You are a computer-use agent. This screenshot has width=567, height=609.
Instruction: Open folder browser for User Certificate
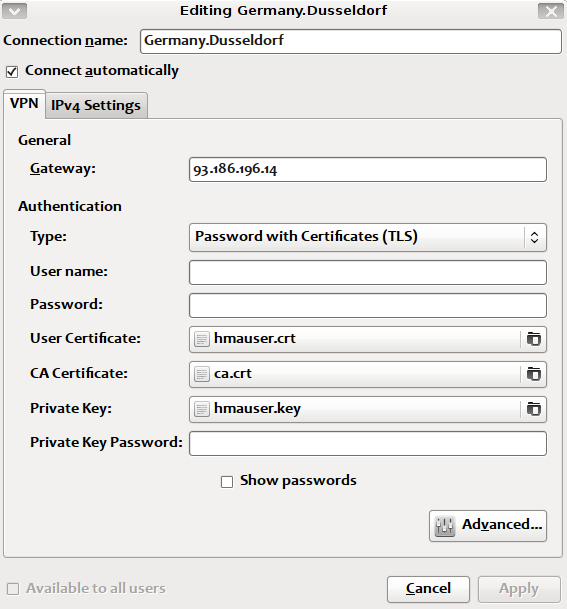(534, 339)
